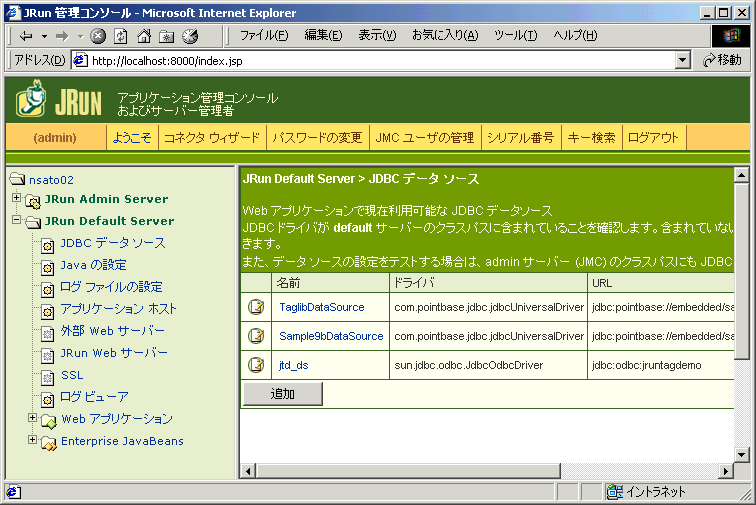Click the JRun logo icon

point(31,99)
